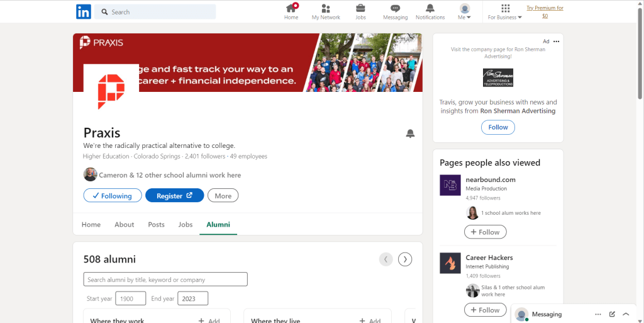
Task: Expand the Me profile dropdown
Action: pyautogui.click(x=465, y=11)
